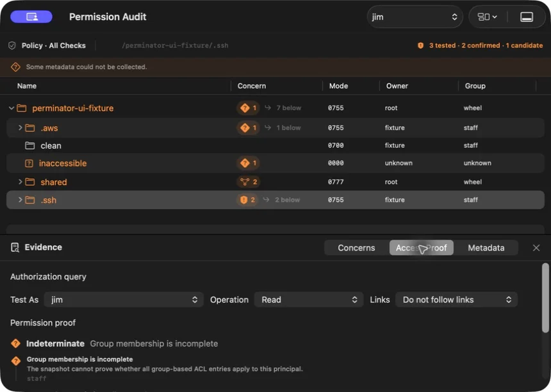Click mode 0700 in clean row

(336, 145)
